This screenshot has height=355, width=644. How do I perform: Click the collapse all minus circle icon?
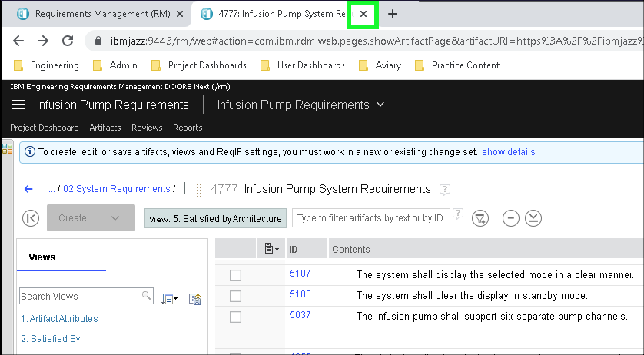[510, 218]
